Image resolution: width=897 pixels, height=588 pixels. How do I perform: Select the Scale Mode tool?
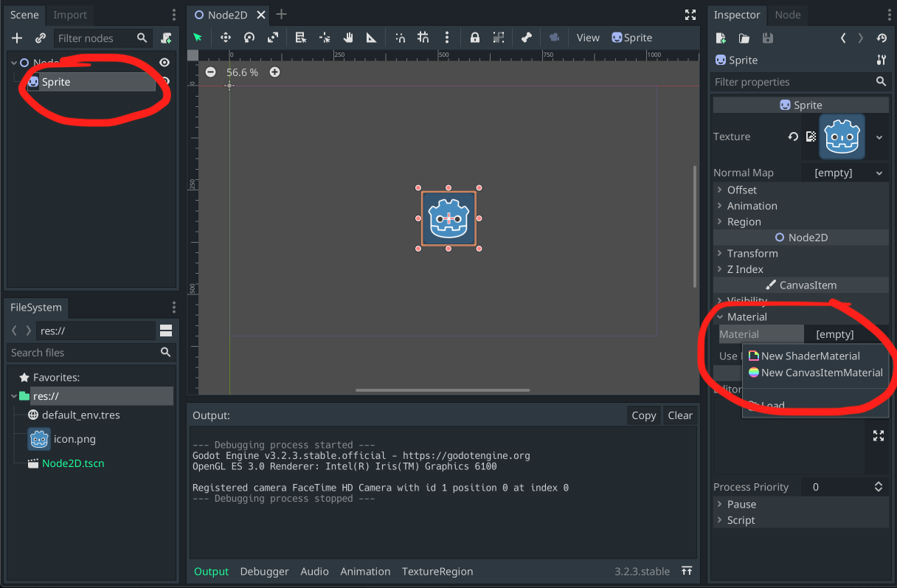[x=273, y=38]
